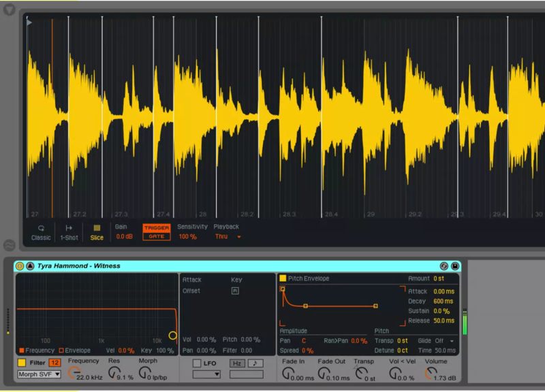Image resolution: width=545 pixels, height=392 pixels.
Task: Toggle the Pitch Envelope switch
Action: 283,278
